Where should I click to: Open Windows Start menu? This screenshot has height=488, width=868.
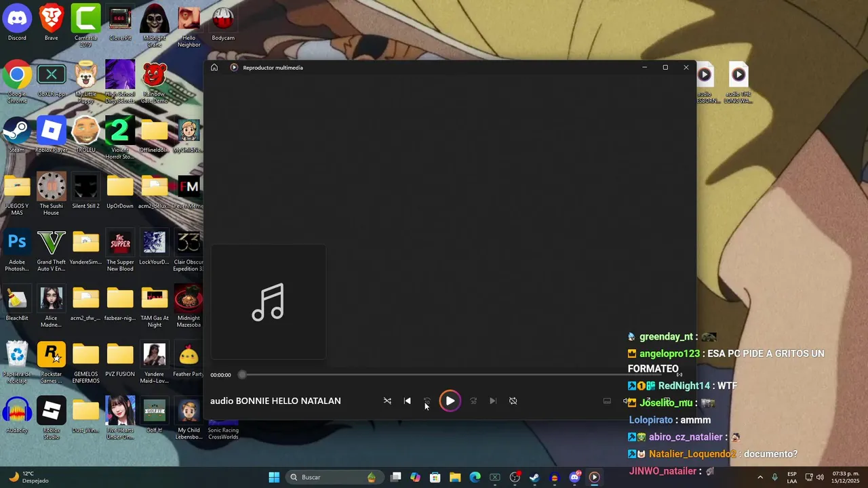(x=274, y=477)
